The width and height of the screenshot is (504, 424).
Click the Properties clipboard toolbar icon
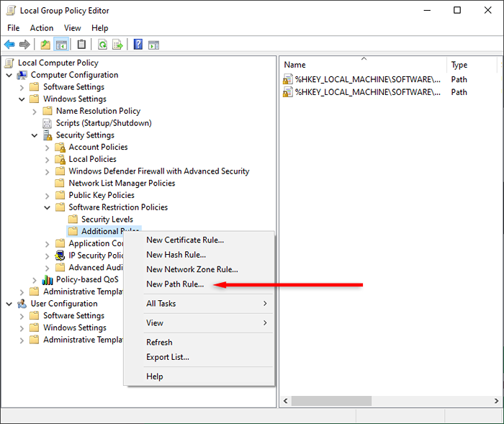click(81, 45)
